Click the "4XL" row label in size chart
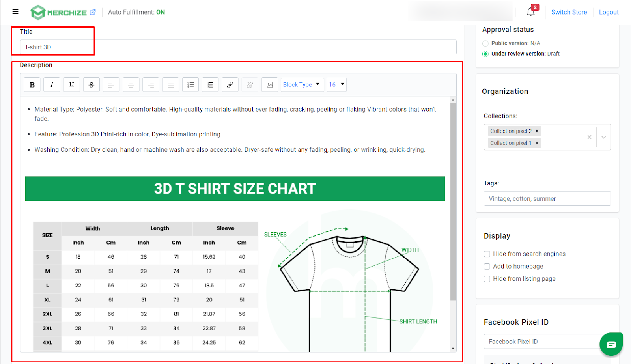Viewport: 631px width, 364px height. click(x=47, y=343)
